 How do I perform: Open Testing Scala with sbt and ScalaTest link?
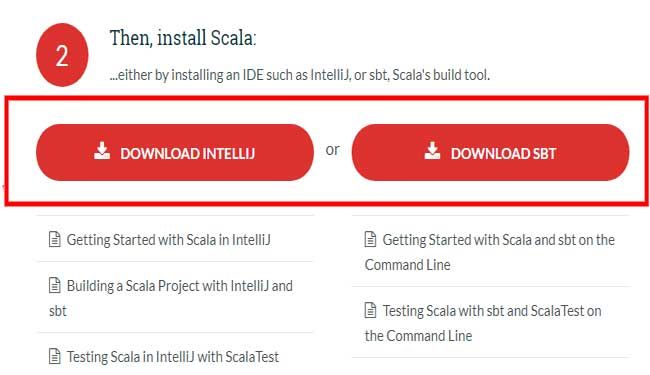coord(483,323)
